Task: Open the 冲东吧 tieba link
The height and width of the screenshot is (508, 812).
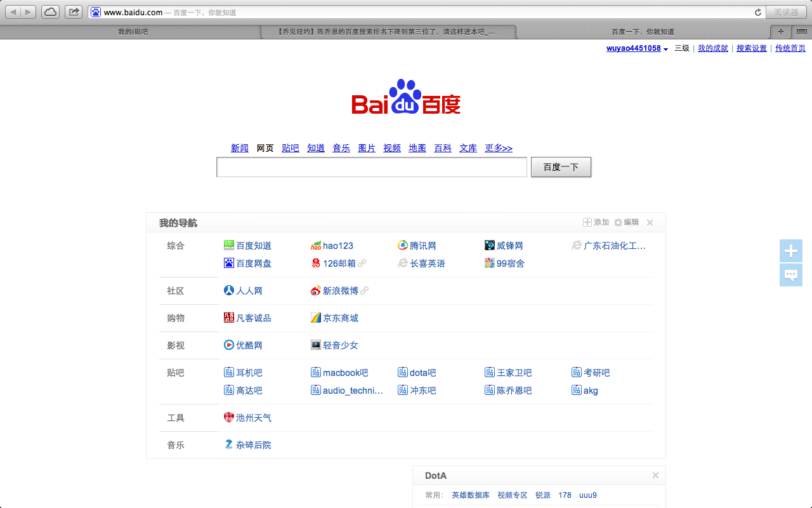Action: [x=423, y=391]
